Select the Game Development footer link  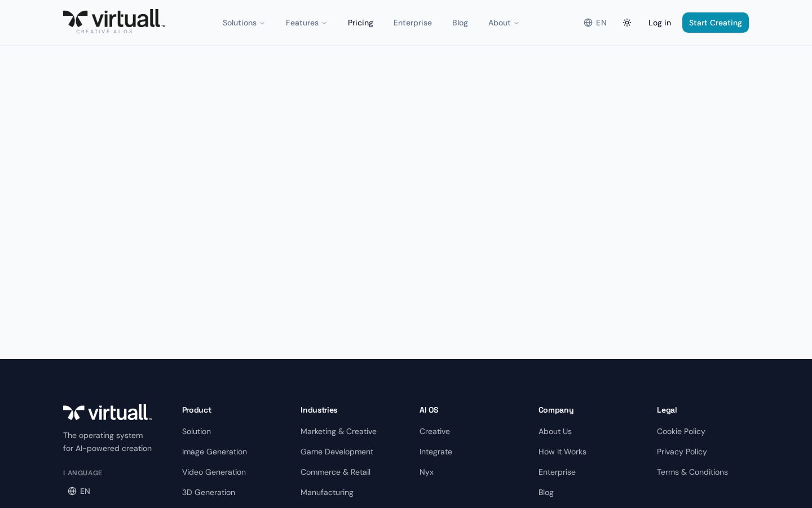click(337, 452)
